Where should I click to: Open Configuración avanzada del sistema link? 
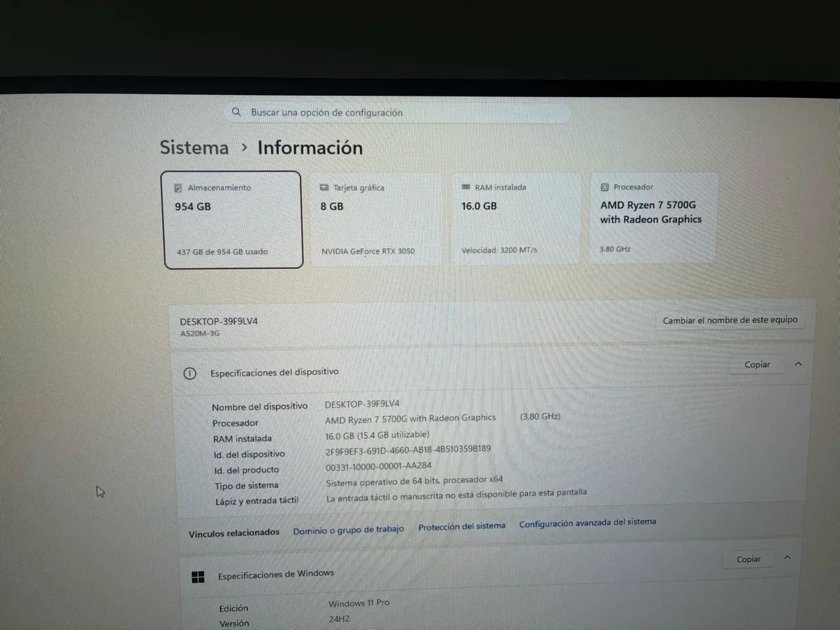click(x=587, y=522)
